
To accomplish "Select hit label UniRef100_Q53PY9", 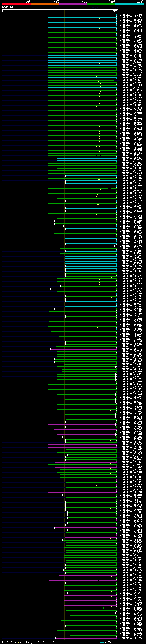I will coord(131,349).
